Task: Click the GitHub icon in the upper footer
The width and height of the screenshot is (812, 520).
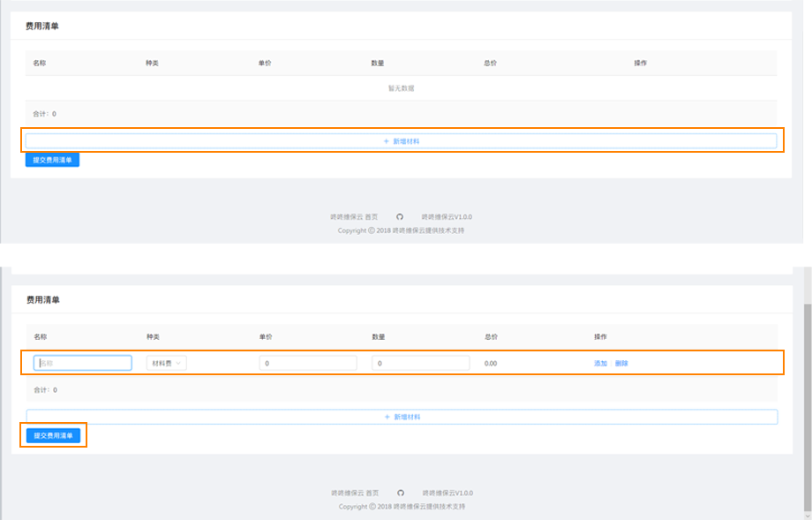Action: [399, 216]
